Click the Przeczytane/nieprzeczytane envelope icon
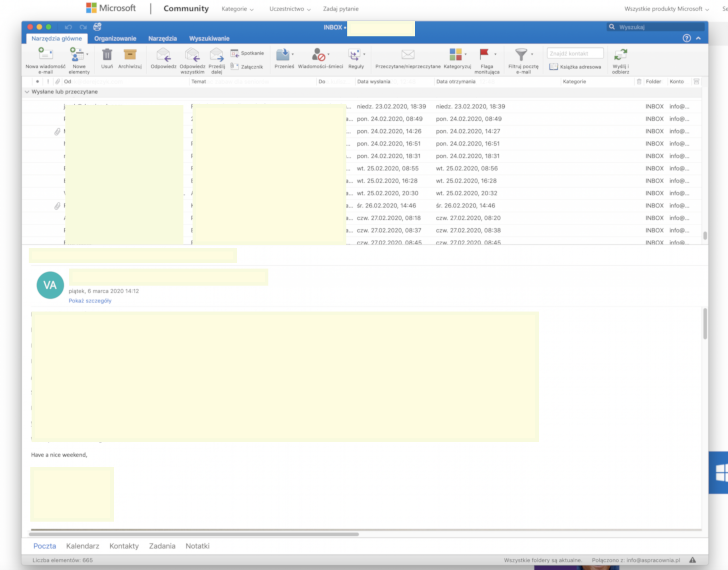The width and height of the screenshot is (728, 570). 407,55
